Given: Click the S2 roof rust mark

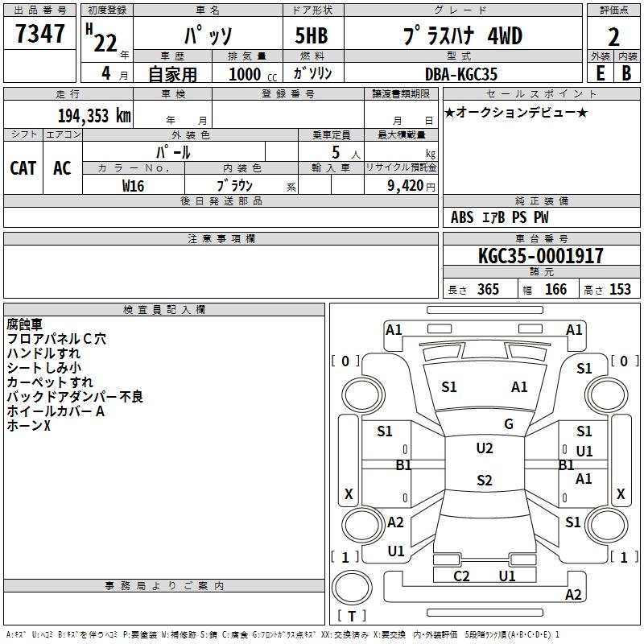Looking at the screenshot, I should [x=485, y=480].
